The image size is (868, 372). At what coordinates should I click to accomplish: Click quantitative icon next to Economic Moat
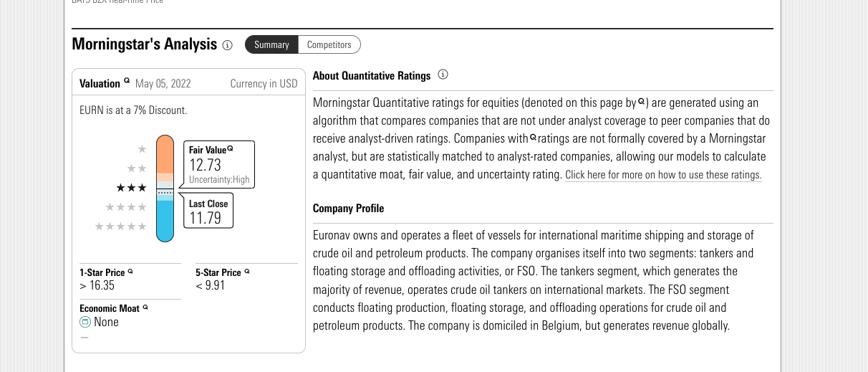145,307
